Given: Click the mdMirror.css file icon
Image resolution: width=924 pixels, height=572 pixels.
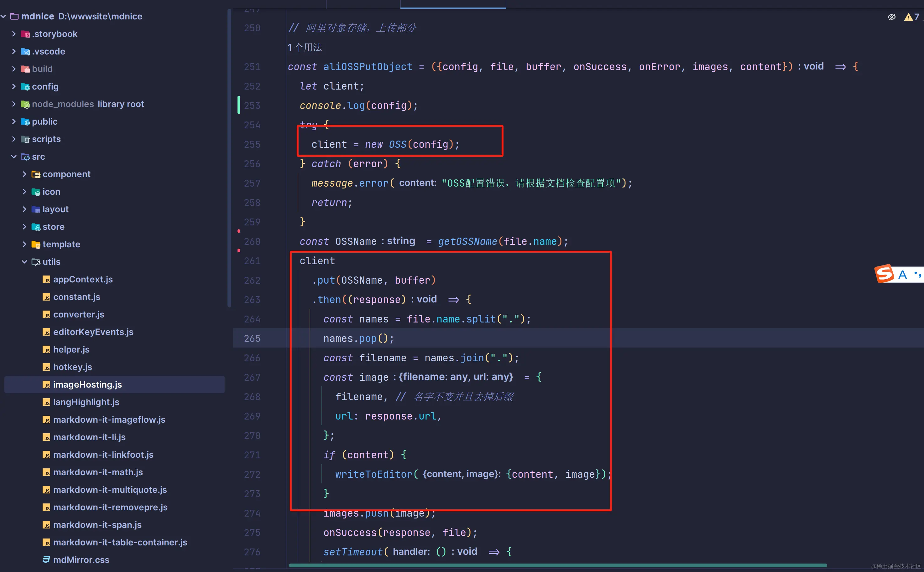Looking at the screenshot, I should pyautogui.click(x=46, y=559).
